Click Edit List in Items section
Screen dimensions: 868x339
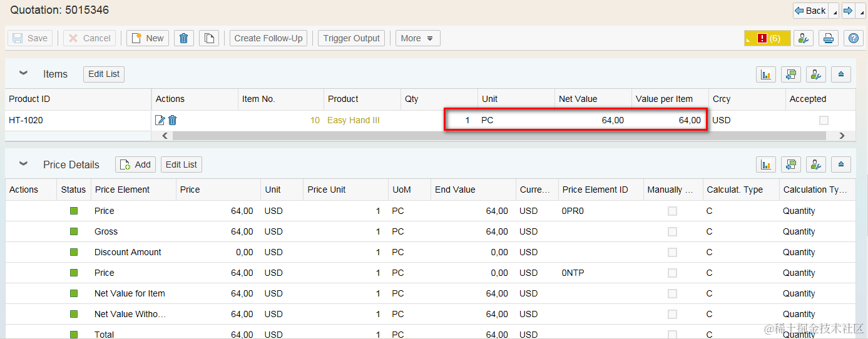[104, 74]
